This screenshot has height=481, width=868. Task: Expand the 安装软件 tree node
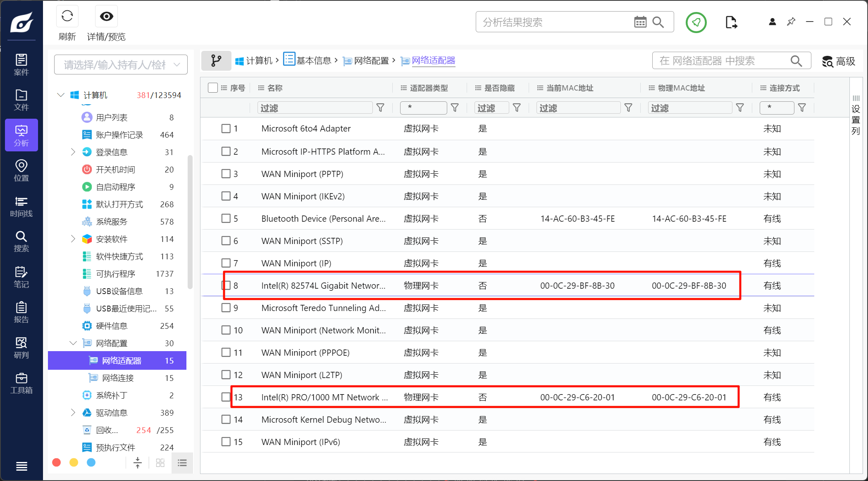(x=73, y=239)
